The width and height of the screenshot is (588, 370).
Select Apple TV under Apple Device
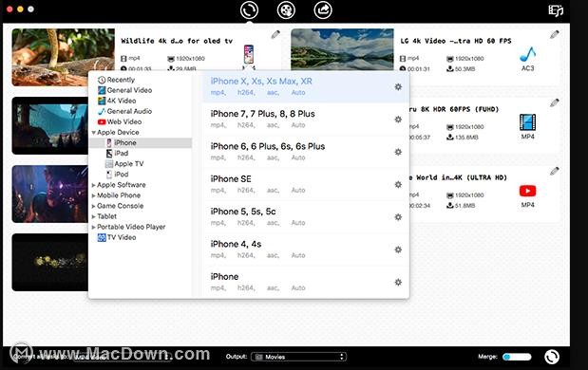[x=124, y=163]
